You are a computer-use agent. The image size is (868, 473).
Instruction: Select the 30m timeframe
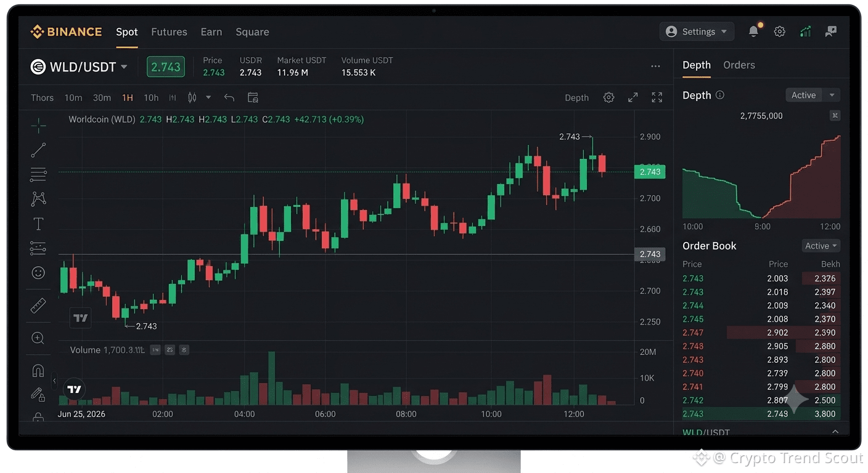coord(102,97)
